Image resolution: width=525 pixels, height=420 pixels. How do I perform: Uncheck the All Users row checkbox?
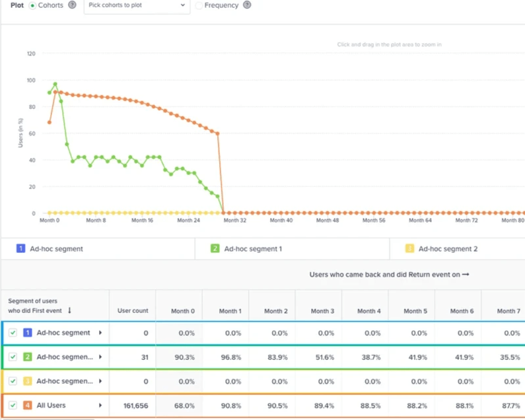tap(13, 405)
